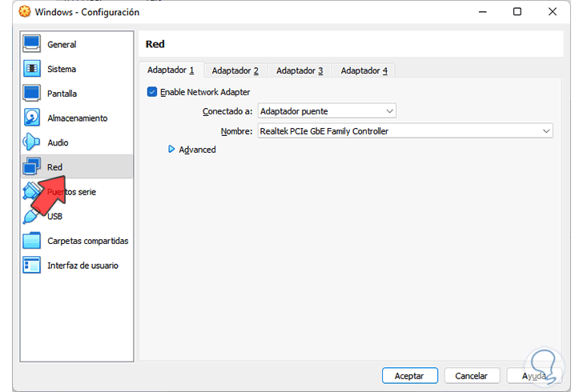Open the Carpetas compartidas folder icon
Viewport: 583px width, 392px height.
click(32, 241)
